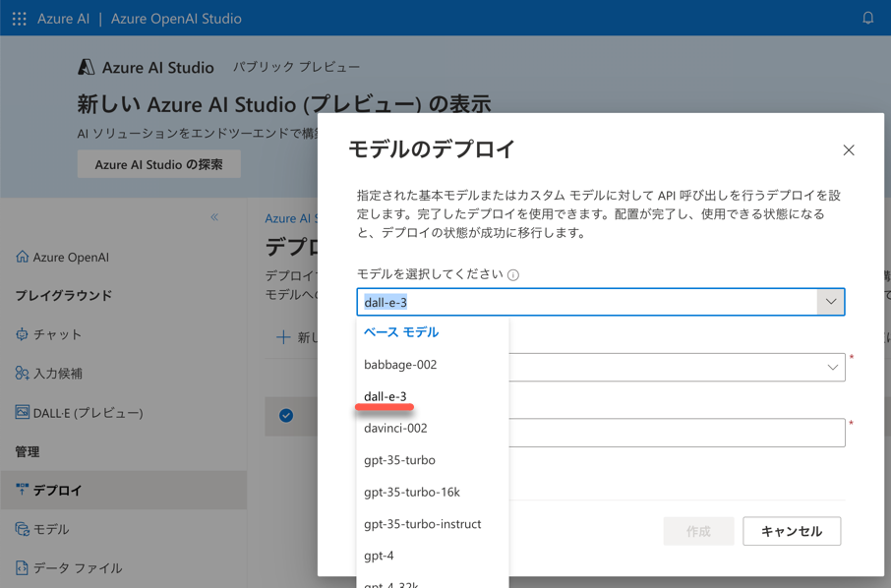
Task: Open the Azure AI link in header
Action: pos(63,19)
